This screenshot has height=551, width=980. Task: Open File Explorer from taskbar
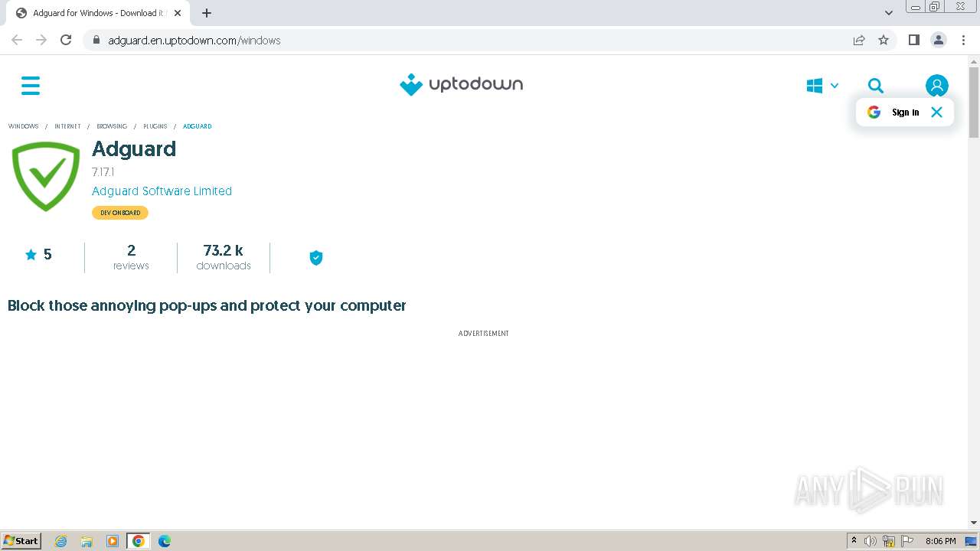click(87, 541)
